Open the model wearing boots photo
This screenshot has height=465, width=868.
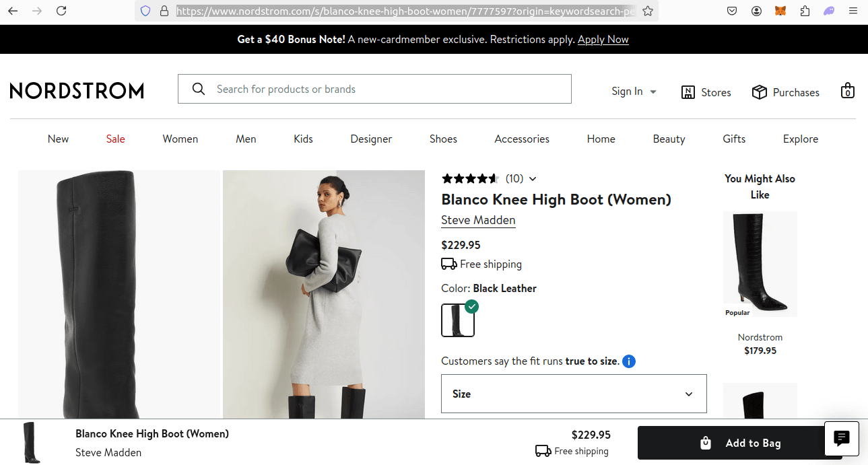point(324,294)
